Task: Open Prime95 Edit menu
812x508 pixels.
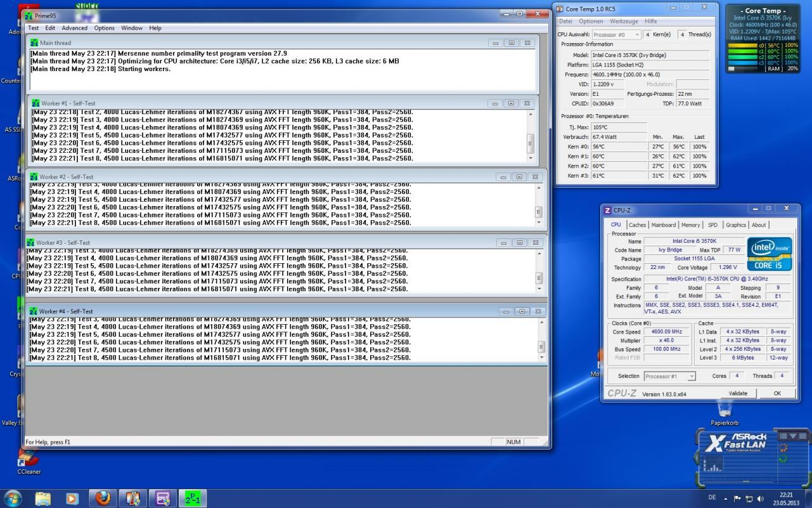Action: coord(50,28)
